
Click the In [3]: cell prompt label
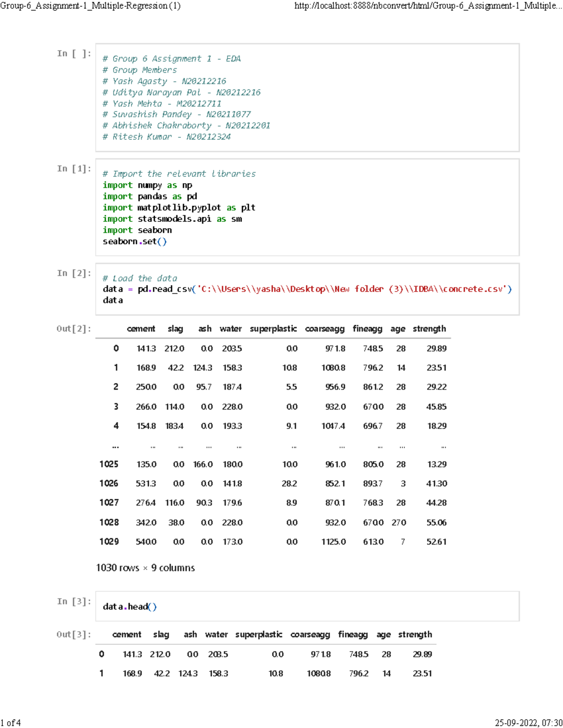(74, 601)
